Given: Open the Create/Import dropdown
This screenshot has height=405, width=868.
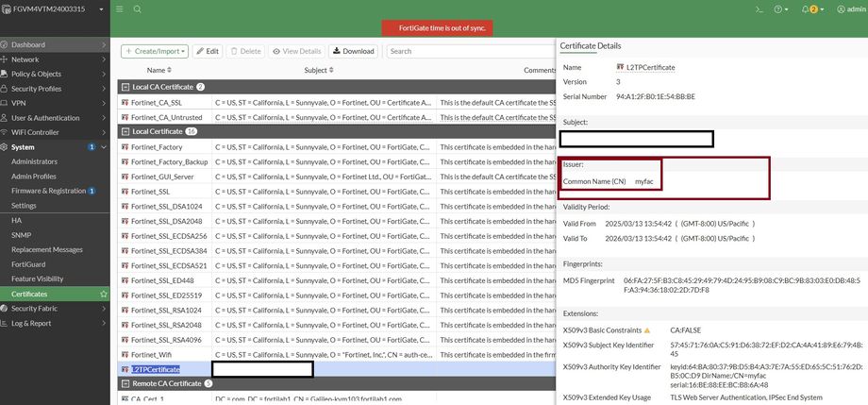Looking at the screenshot, I should pos(155,51).
